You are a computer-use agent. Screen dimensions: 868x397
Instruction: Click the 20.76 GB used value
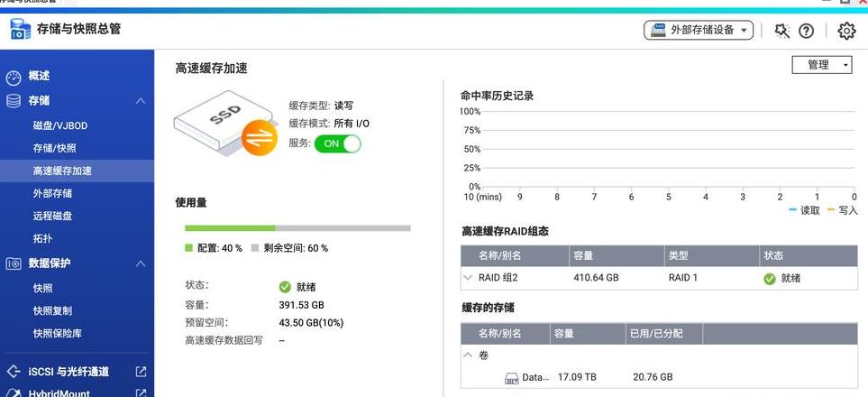click(653, 377)
